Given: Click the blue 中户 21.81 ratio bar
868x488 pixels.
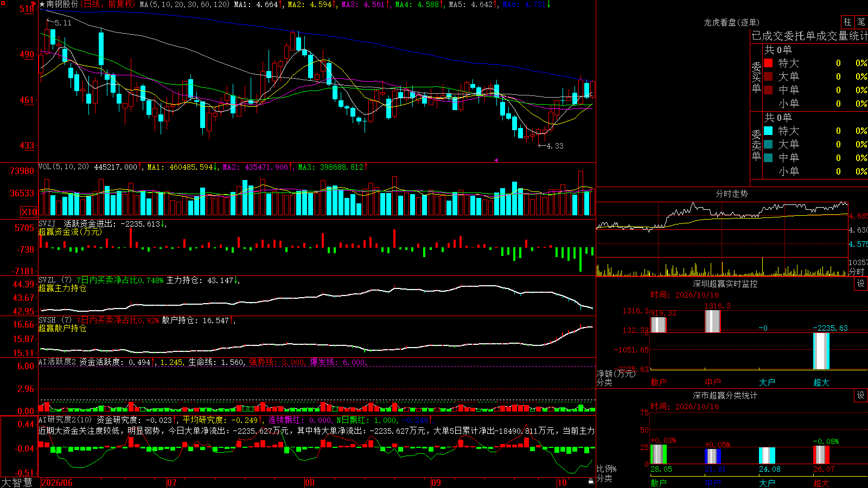Looking at the screenshot, I should coord(713,457).
